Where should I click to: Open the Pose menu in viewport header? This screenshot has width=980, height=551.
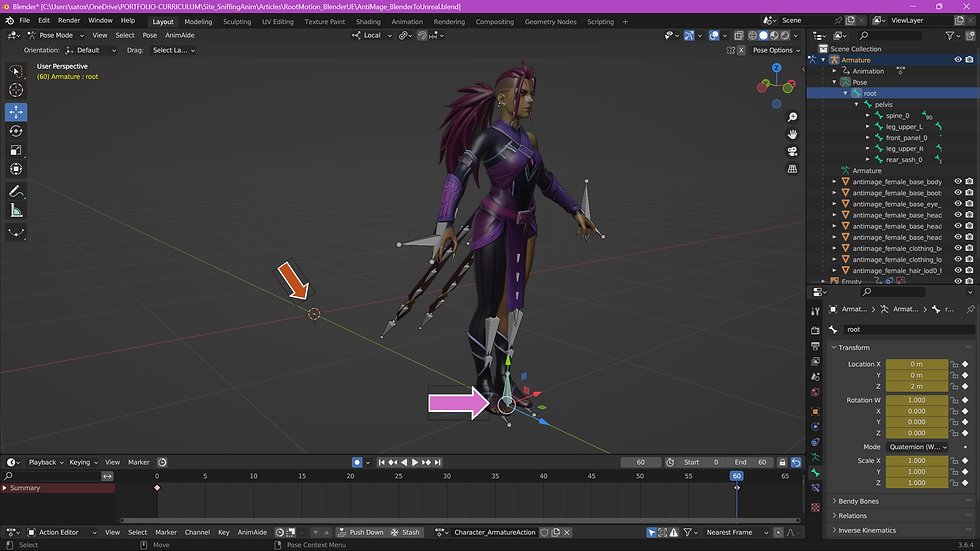(x=149, y=36)
